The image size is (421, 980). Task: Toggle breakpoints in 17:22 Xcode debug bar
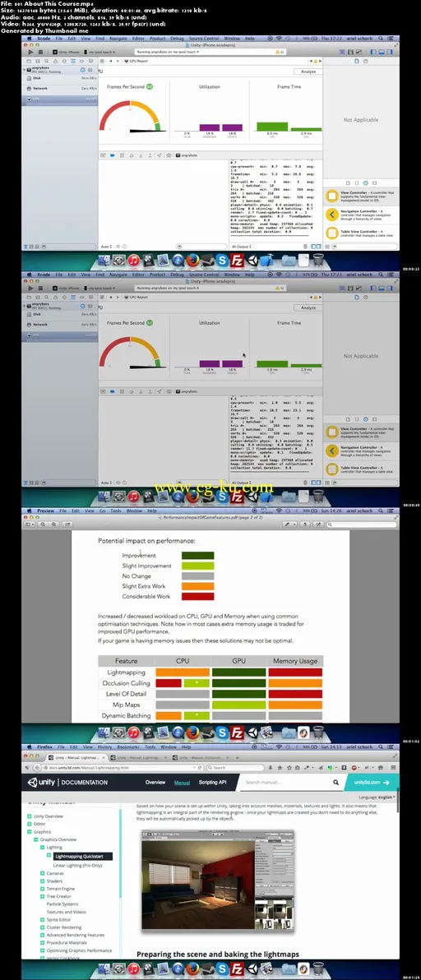pyautogui.click(x=113, y=155)
